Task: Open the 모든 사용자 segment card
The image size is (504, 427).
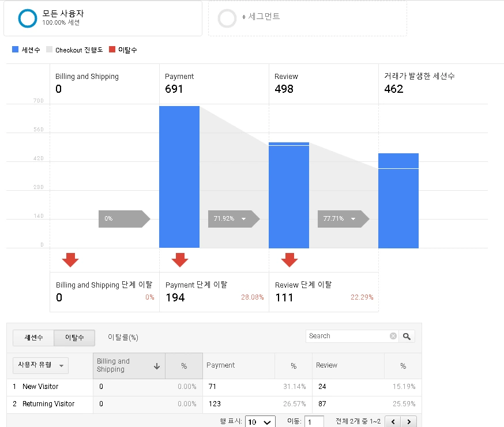Action: coord(103,18)
